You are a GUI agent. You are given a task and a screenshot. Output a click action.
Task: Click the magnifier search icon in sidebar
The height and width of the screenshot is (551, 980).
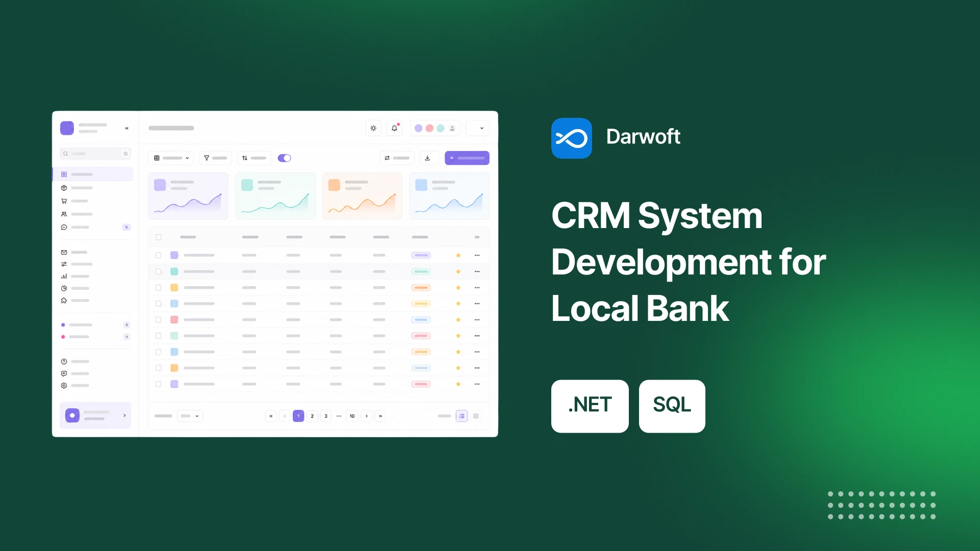(x=65, y=154)
